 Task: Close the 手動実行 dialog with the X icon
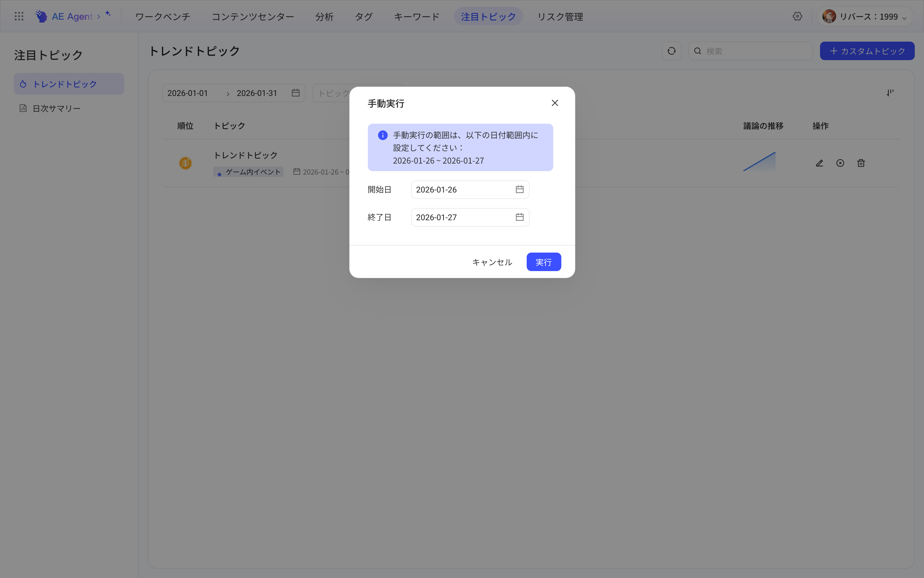click(555, 103)
